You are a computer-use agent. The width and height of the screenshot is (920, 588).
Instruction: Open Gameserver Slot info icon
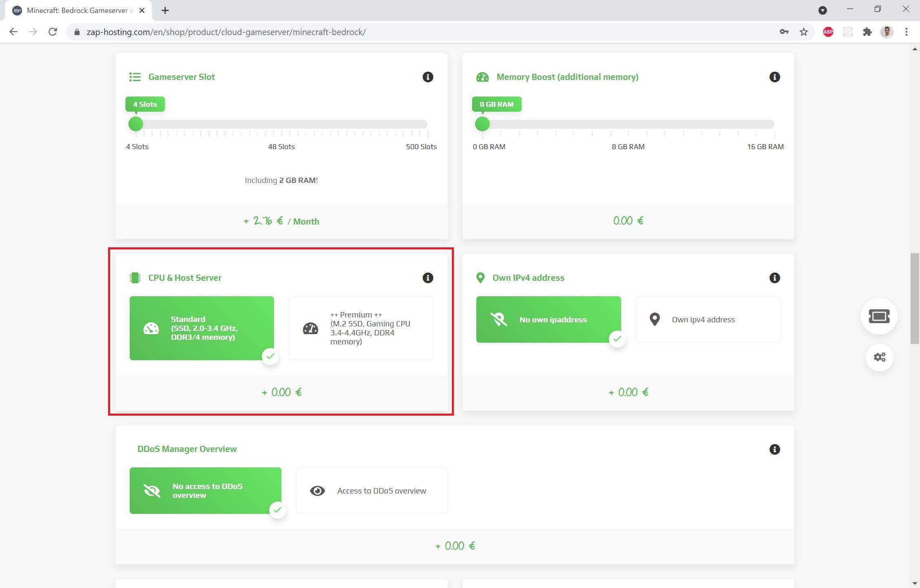[427, 77]
